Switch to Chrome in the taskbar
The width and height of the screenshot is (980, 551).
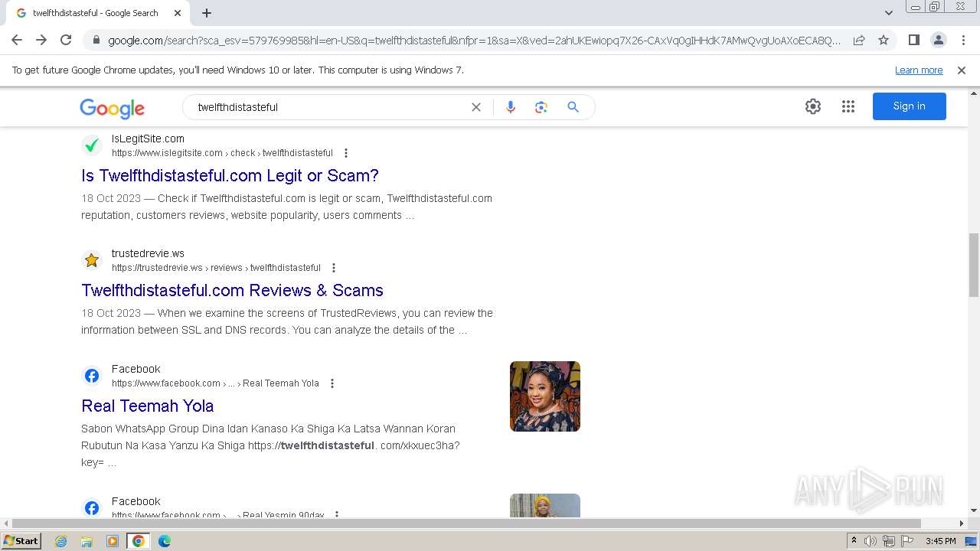tap(138, 541)
